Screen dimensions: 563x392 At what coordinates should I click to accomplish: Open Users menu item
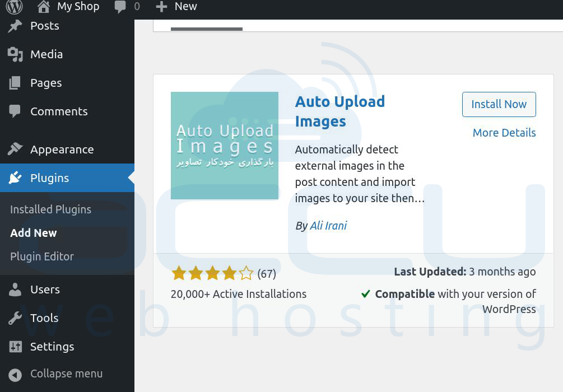click(45, 290)
